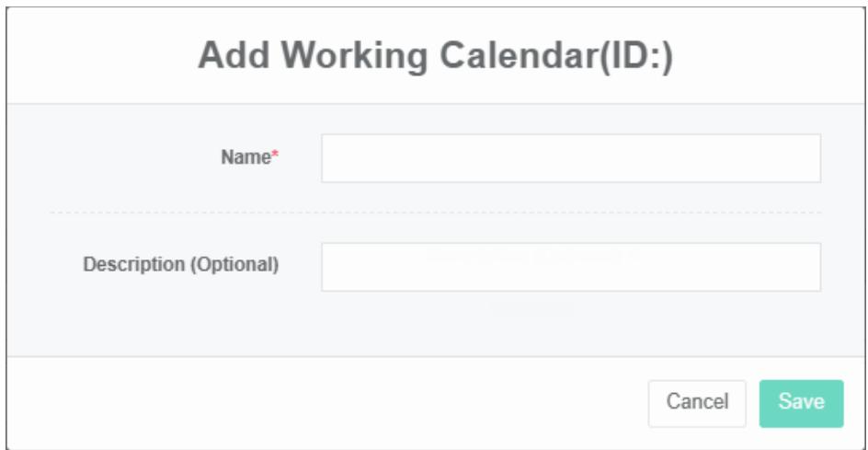
Task: Place cursor in the optional Description box
Action: pos(570,267)
